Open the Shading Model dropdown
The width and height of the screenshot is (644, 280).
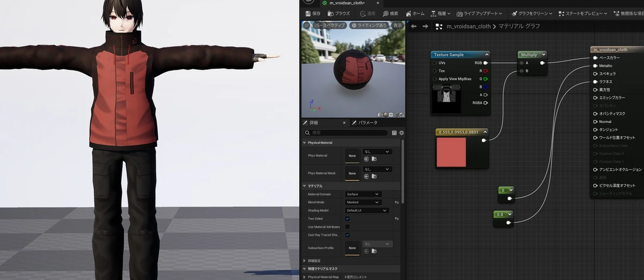[x=367, y=210]
